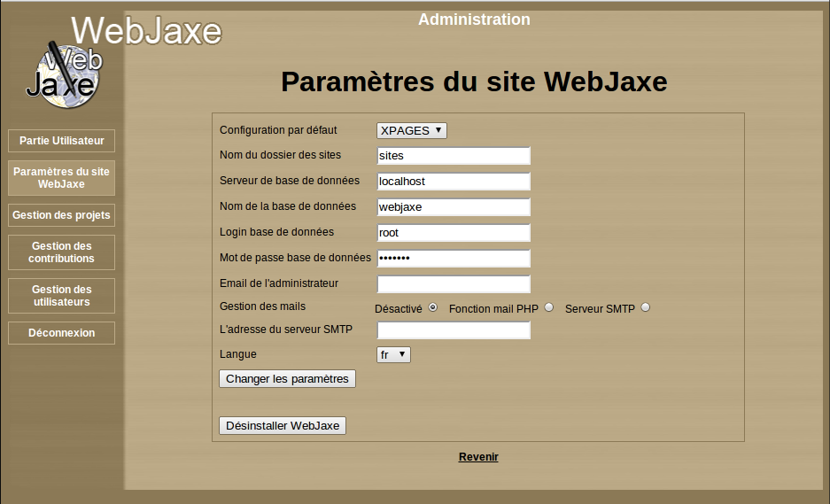Follow the Revenir link
The width and height of the screenshot is (830, 504).
point(478,457)
